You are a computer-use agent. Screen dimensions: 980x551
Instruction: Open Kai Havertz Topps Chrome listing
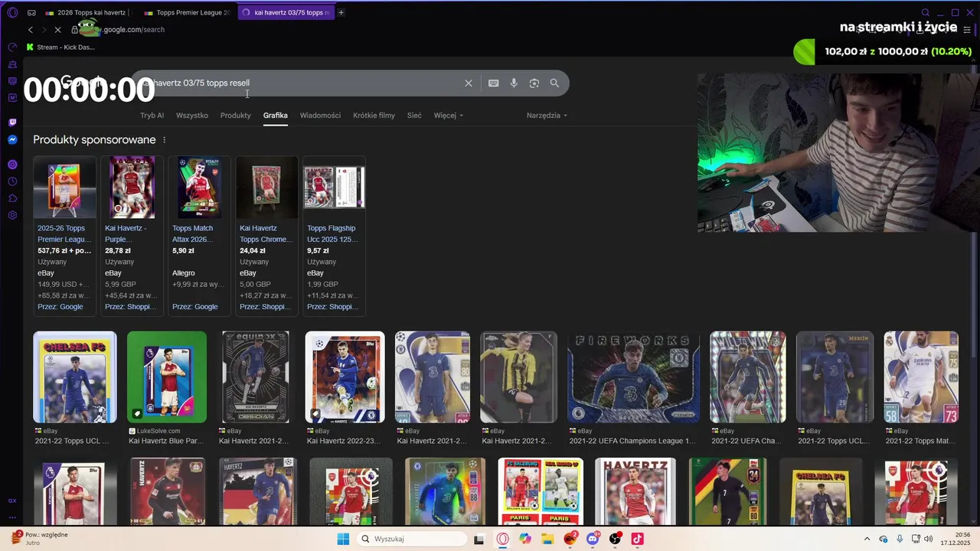(x=266, y=236)
